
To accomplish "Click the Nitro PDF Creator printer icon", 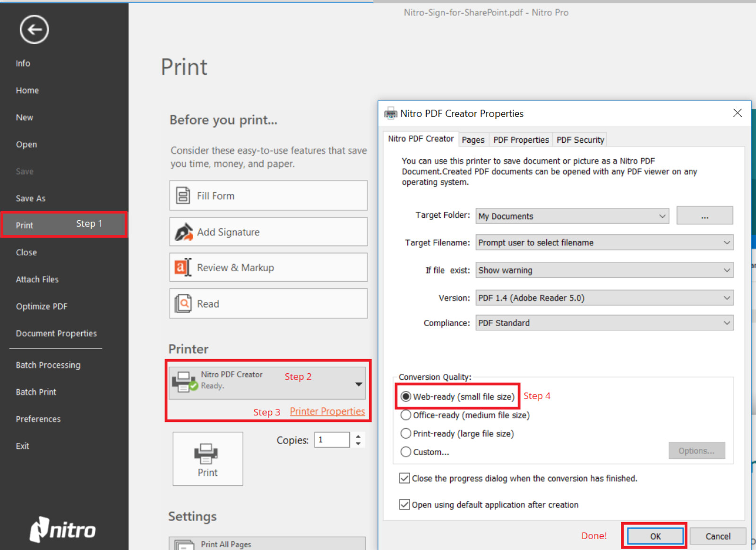I will pyautogui.click(x=184, y=381).
